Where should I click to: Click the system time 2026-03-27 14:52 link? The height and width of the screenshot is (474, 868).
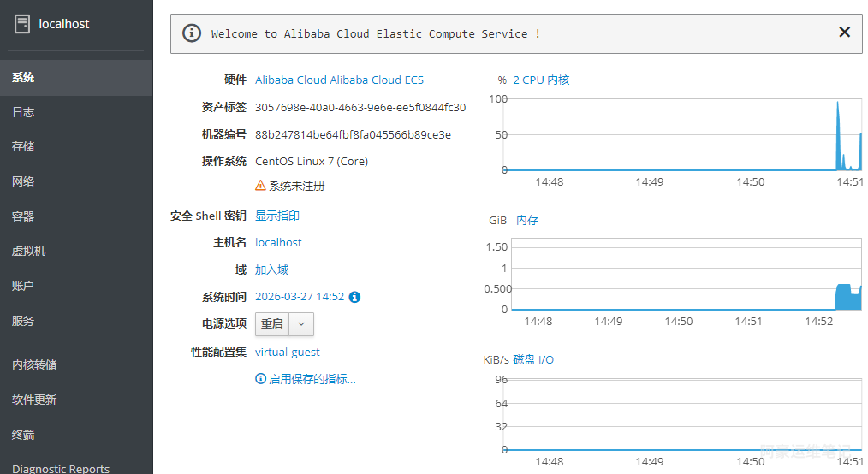tap(300, 296)
